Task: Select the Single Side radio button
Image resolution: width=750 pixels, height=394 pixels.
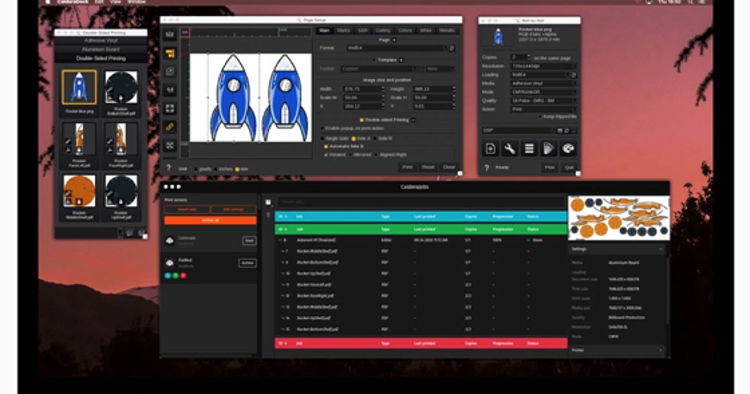Action: [x=322, y=138]
